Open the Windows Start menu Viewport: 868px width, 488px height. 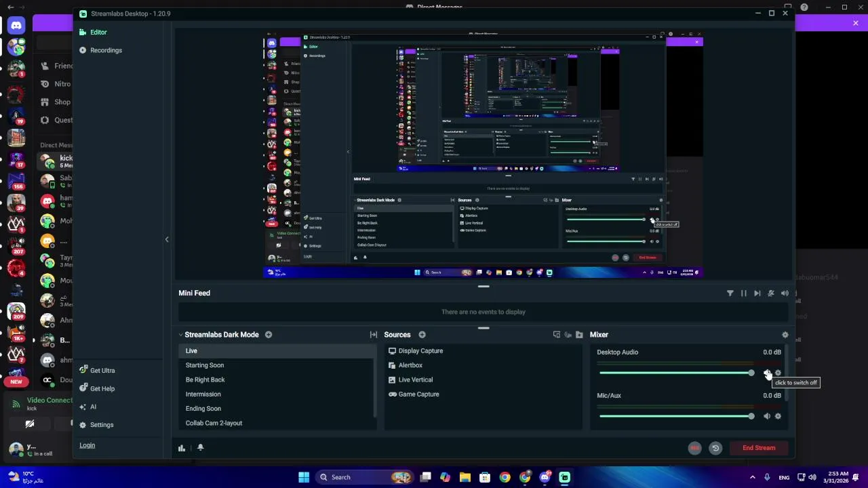(304, 477)
